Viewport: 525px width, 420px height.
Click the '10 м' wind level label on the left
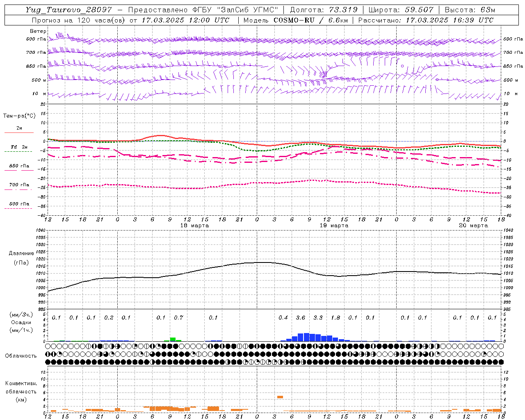coord(39,94)
